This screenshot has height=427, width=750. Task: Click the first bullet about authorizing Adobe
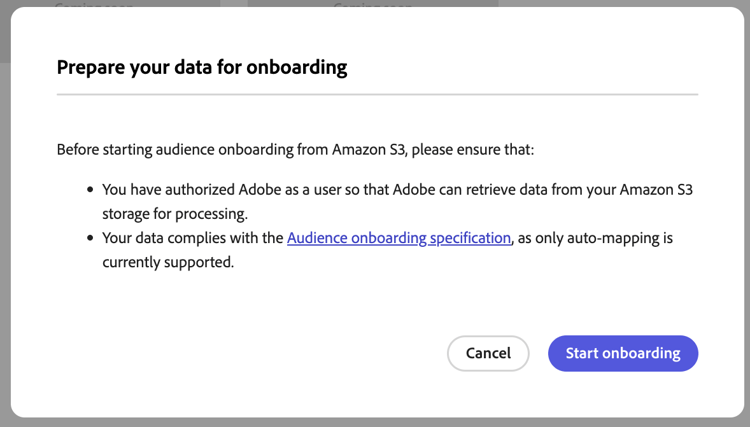pyautogui.click(x=396, y=188)
